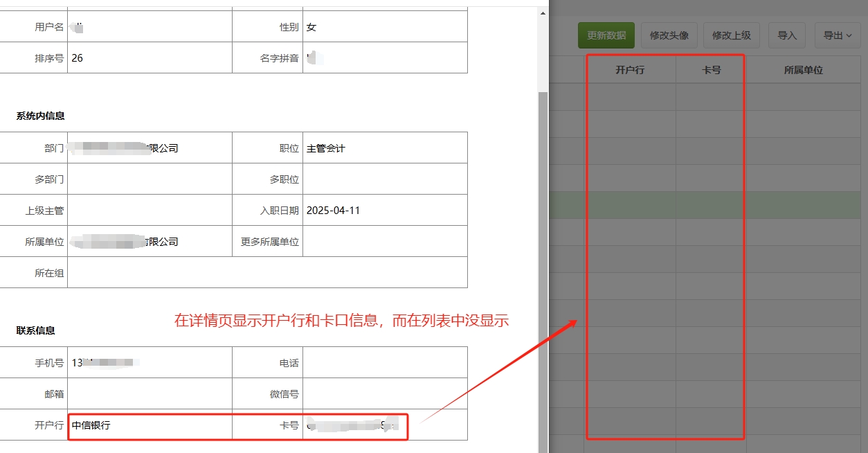The image size is (868, 453).
Task: Click the 主管会计 job position value
Action: 326,148
